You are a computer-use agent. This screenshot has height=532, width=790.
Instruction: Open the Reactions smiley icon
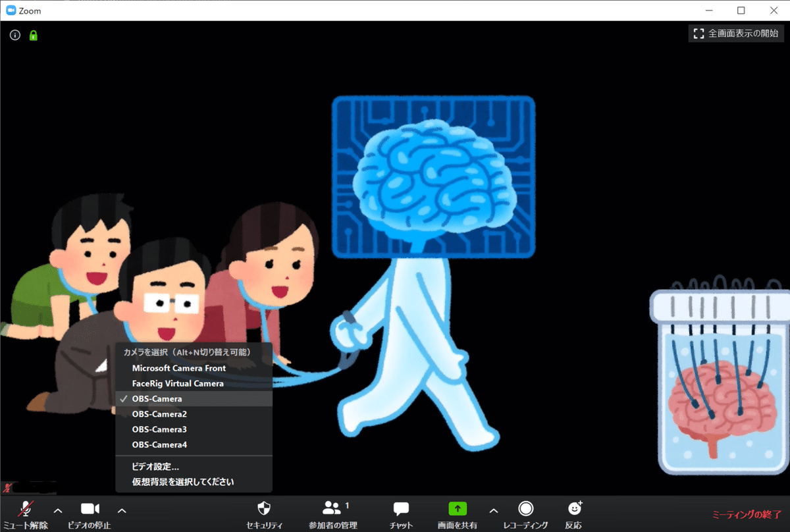(x=575, y=508)
